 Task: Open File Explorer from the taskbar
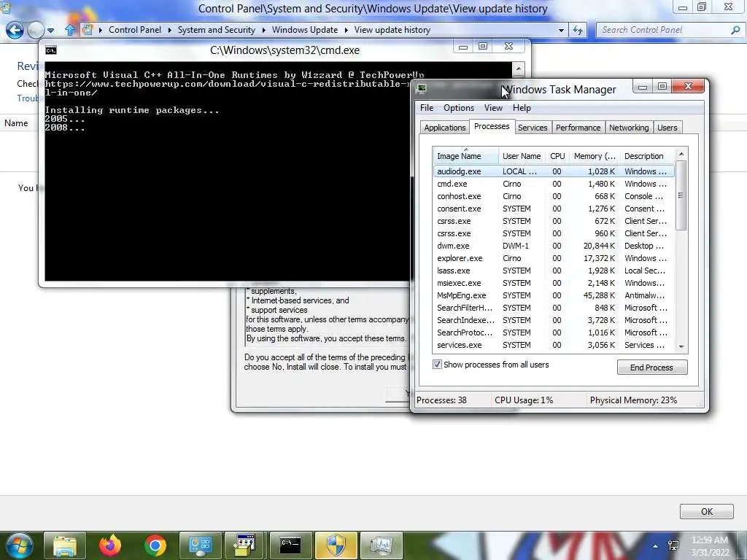65,545
